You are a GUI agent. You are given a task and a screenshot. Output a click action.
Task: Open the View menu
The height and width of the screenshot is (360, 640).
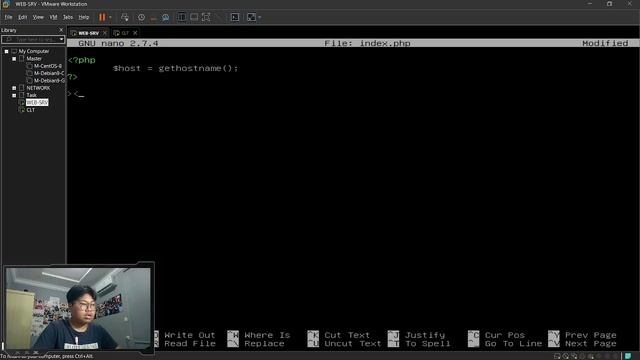(38, 17)
